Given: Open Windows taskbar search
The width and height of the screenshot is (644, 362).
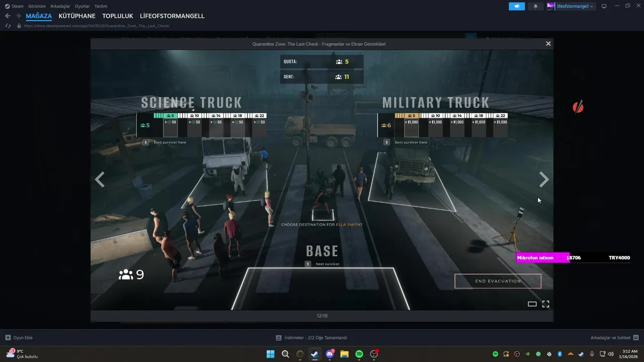Looking at the screenshot, I should [285, 354].
